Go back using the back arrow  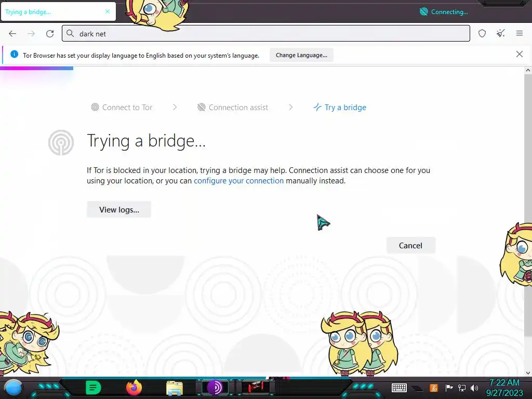coord(12,34)
